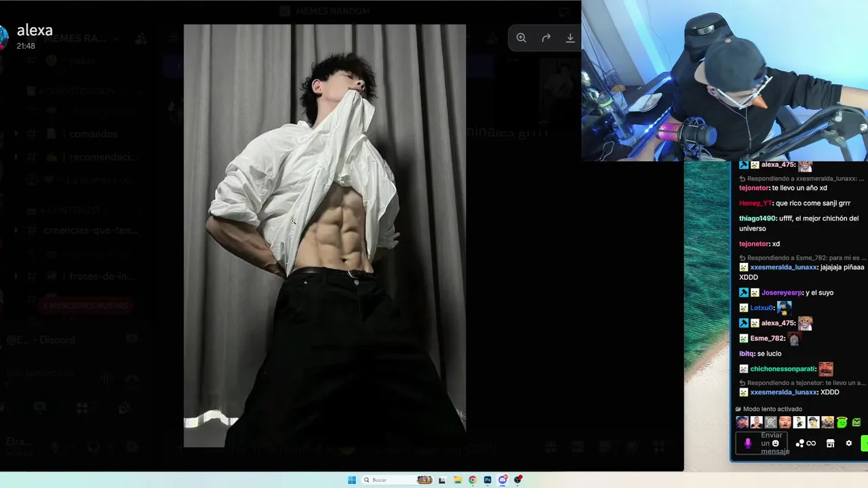Click the infinity symbol icon in chat

[x=811, y=443]
